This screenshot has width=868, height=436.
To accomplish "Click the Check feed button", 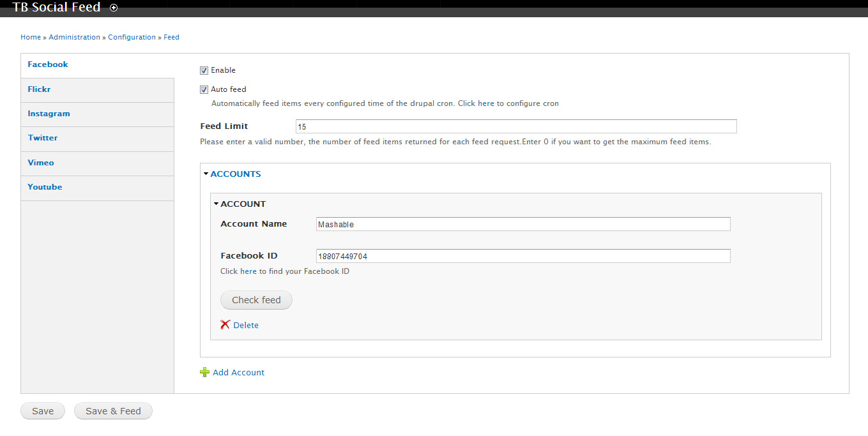I will [256, 300].
